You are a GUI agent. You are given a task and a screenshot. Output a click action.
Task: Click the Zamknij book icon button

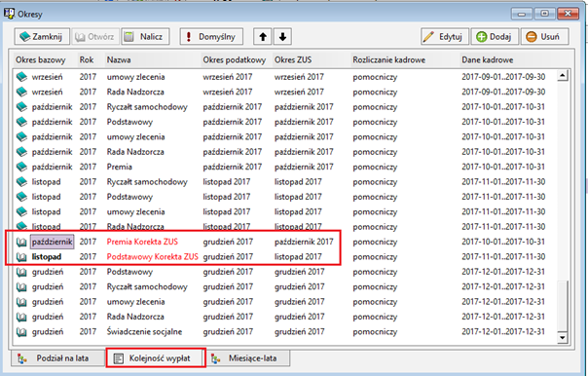coord(42,37)
